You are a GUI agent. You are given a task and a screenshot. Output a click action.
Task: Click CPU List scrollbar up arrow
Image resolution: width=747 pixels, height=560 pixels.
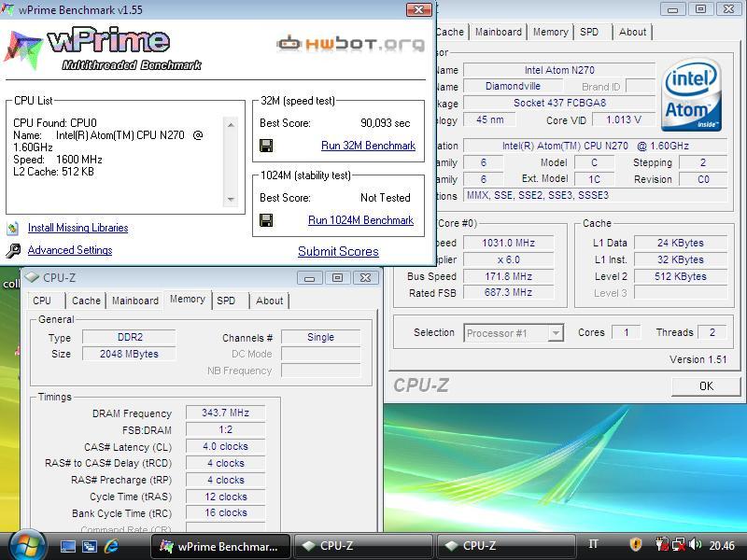tap(231, 125)
